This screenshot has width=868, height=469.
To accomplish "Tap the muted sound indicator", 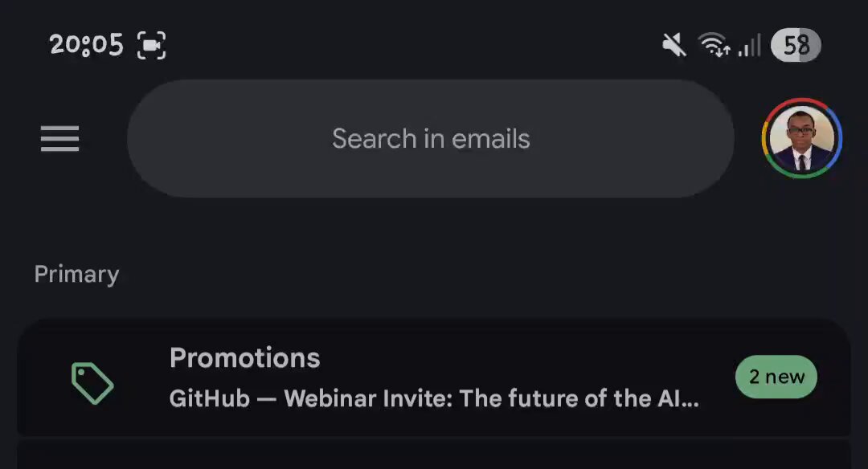I will pos(674,45).
